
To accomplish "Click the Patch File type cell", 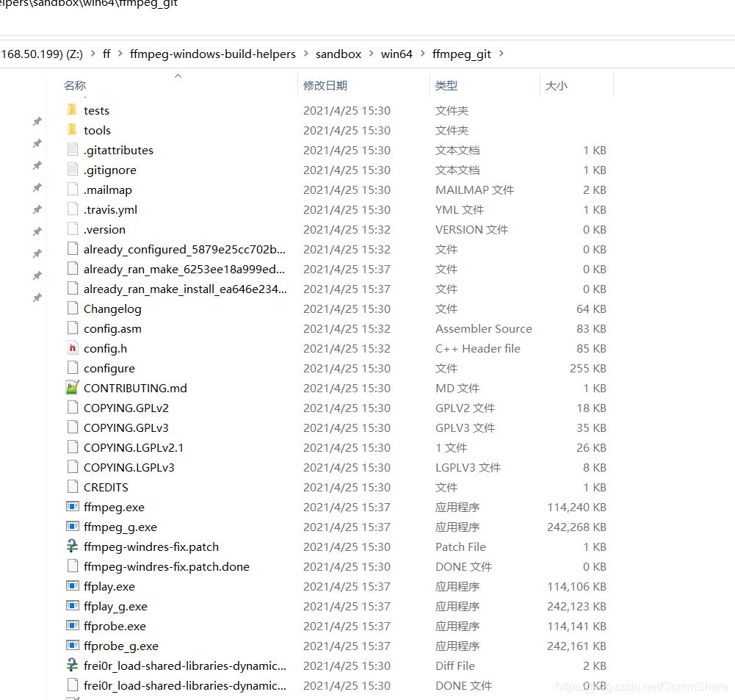I will click(x=460, y=546).
